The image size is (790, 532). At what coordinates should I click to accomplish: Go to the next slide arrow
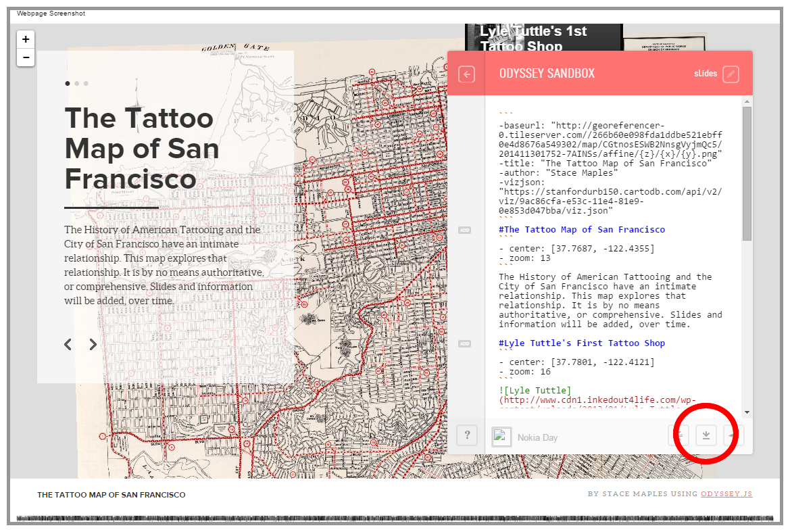coord(93,344)
